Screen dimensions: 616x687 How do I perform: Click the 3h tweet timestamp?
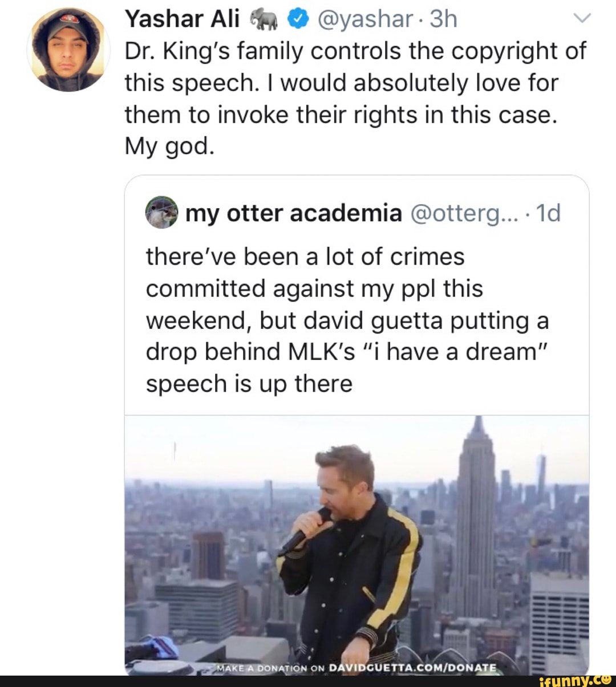coord(444,19)
